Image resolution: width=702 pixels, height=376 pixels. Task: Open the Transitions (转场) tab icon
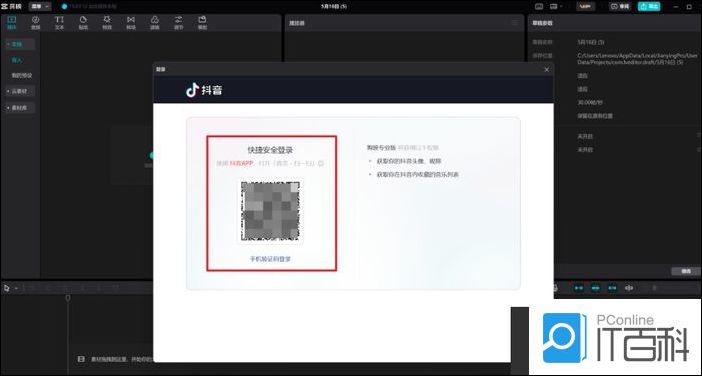pyautogui.click(x=131, y=22)
